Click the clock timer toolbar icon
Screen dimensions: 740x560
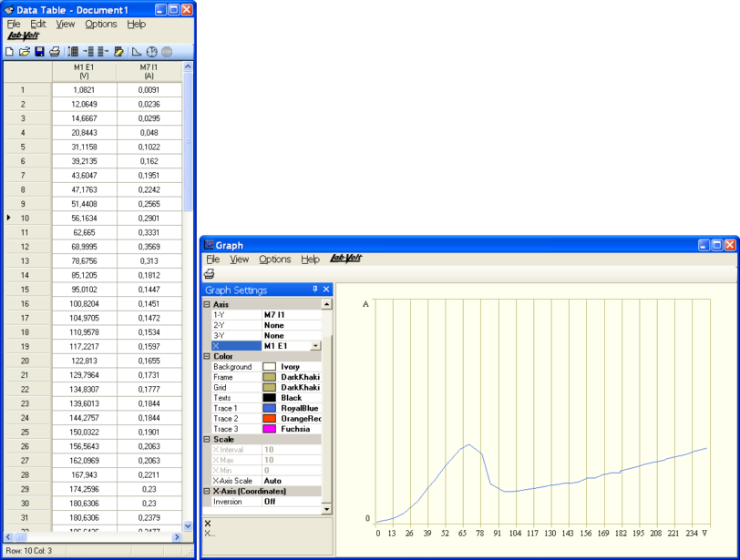(x=151, y=52)
